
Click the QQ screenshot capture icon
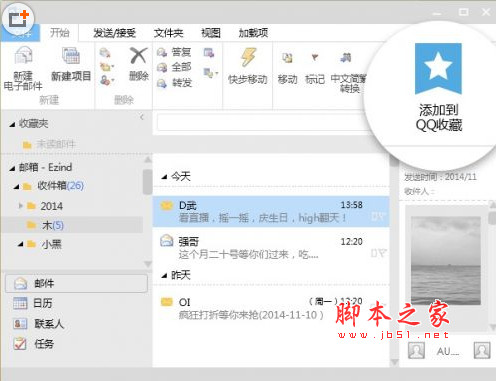tap(18, 19)
